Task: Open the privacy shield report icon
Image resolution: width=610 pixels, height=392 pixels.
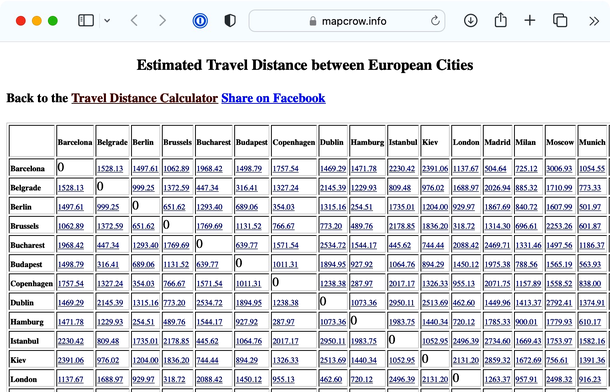Action: coord(230,21)
